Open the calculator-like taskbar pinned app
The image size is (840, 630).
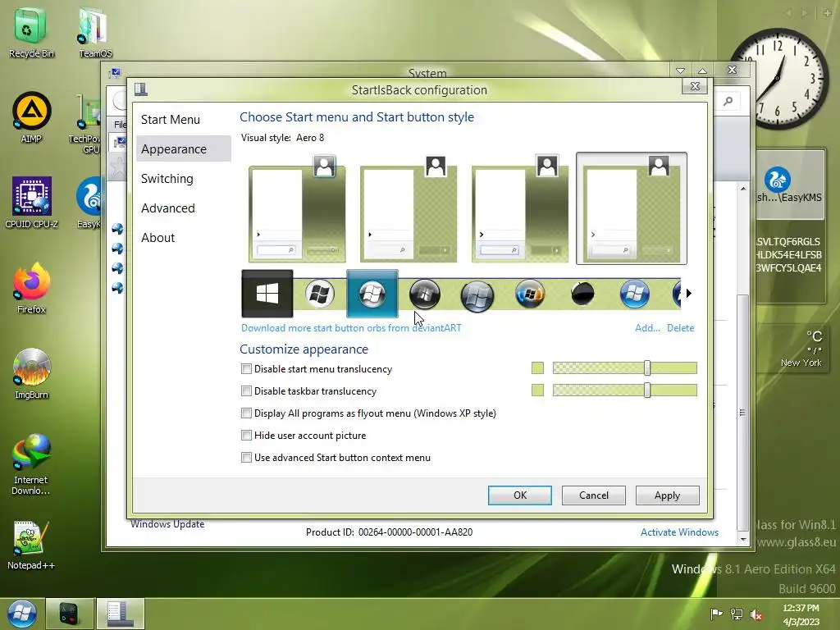pos(70,614)
